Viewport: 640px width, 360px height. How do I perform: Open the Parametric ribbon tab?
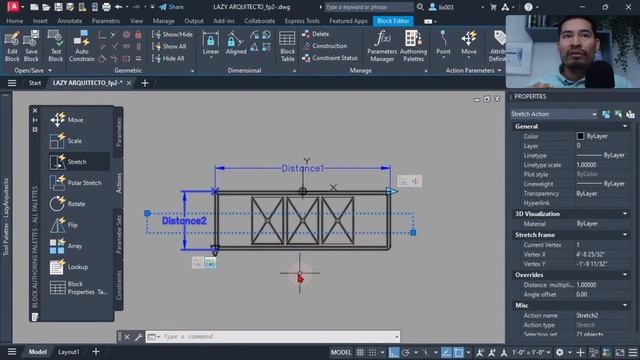(106, 21)
